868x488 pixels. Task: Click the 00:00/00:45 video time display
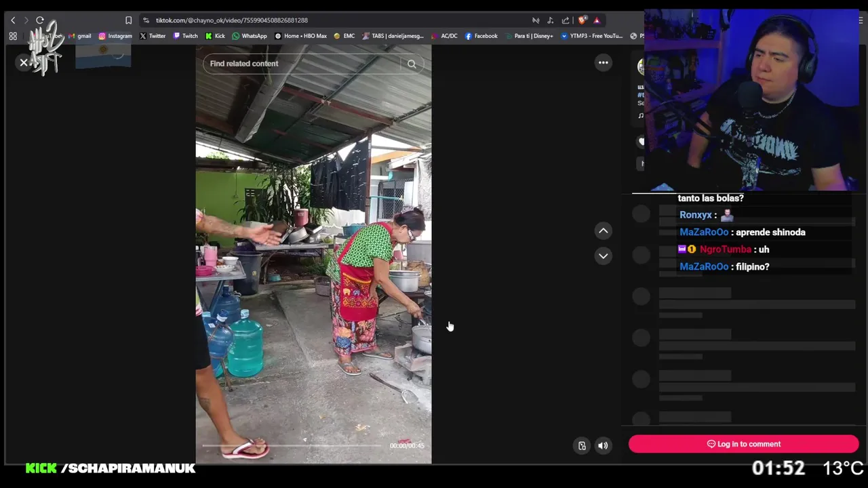(x=407, y=445)
